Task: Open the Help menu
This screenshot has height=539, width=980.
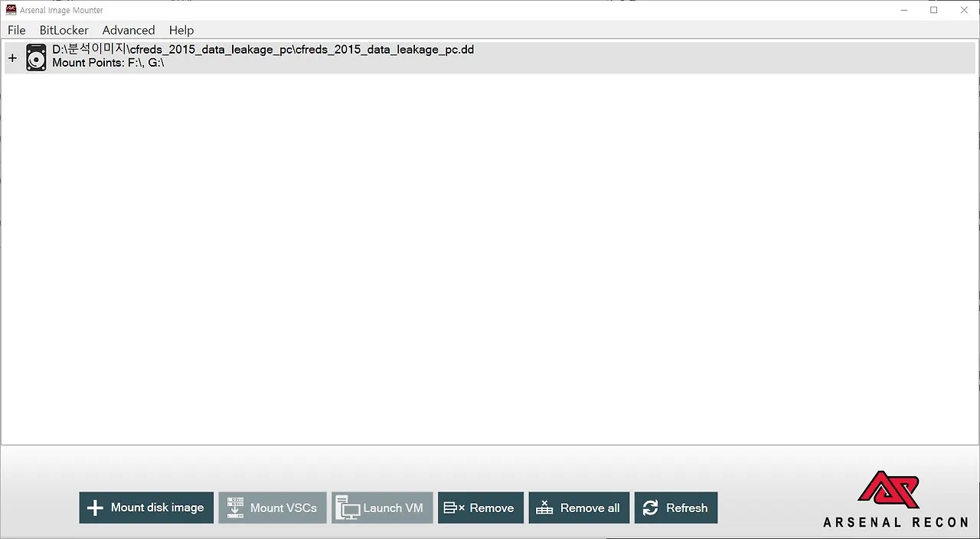Action: pyautogui.click(x=181, y=30)
